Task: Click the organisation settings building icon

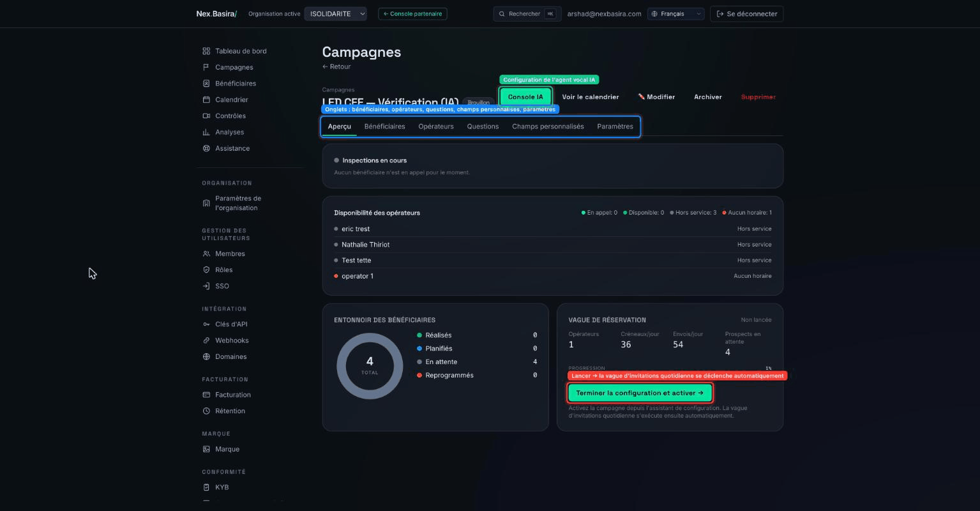Action: (206, 203)
